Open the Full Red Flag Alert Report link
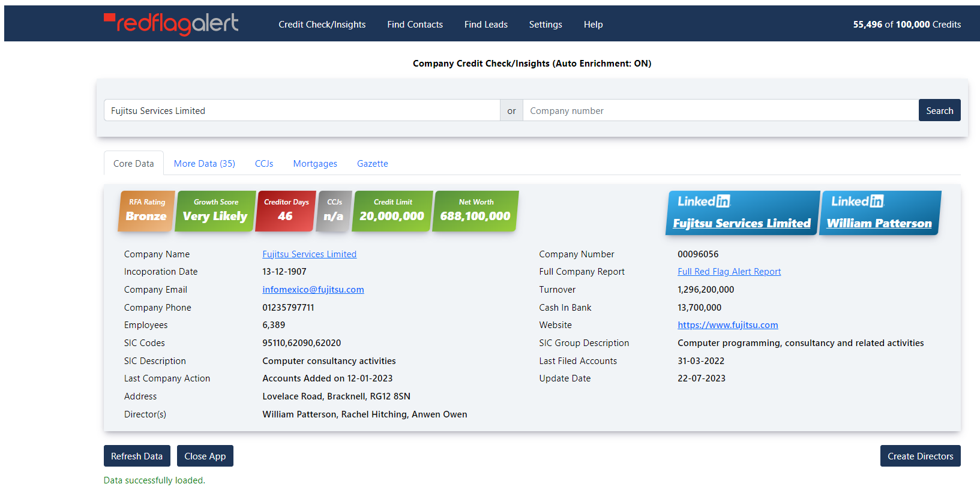This screenshot has width=980, height=493. pyautogui.click(x=729, y=272)
